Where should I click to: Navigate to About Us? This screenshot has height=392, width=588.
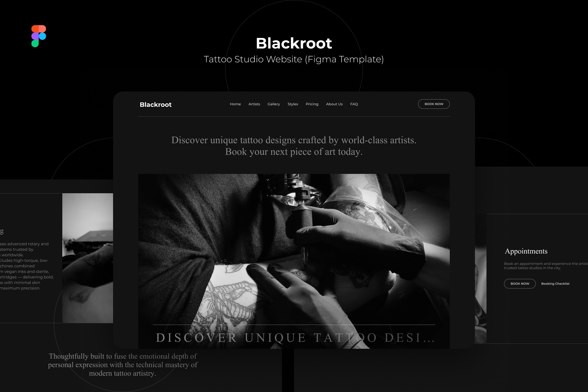pos(334,104)
